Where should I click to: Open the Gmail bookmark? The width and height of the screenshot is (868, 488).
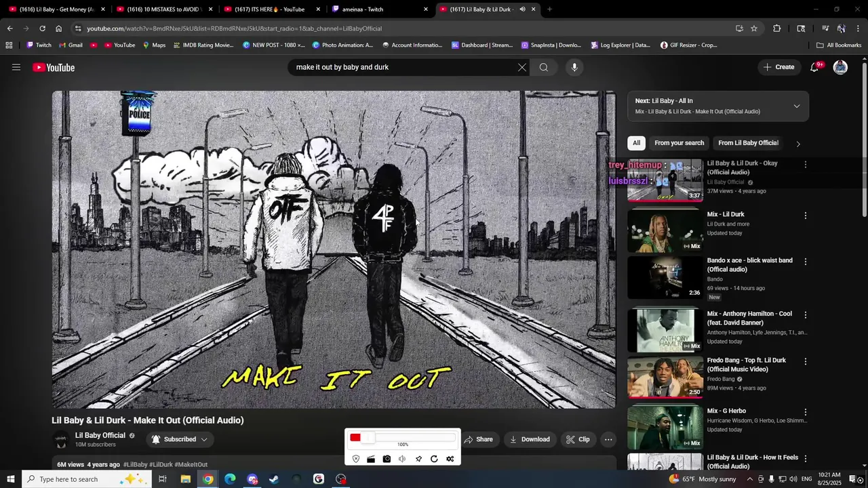[71, 45]
